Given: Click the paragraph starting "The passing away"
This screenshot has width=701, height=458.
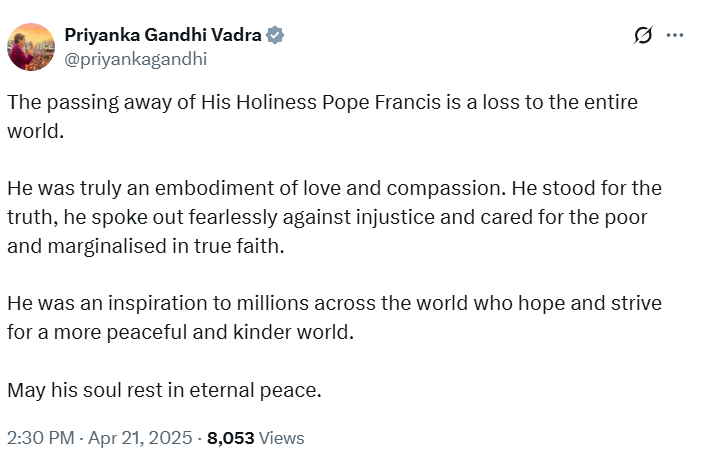Looking at the screenshot, I should pos(322,103).
